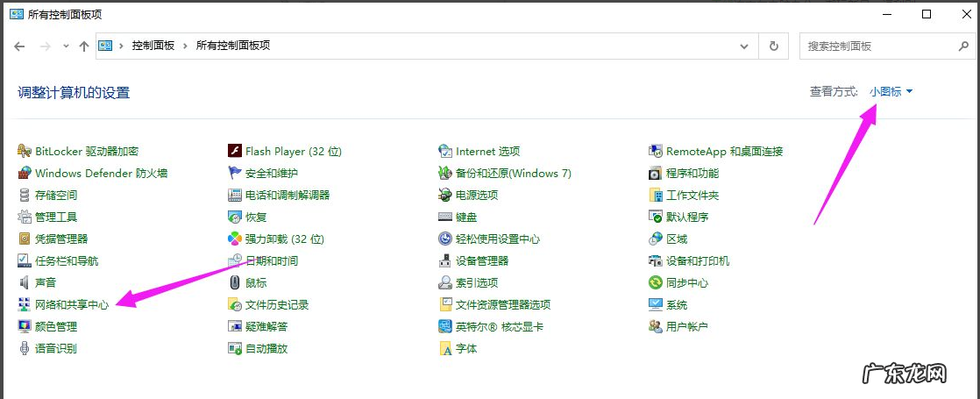Click the 系统 computer icon

pos(655,304)
